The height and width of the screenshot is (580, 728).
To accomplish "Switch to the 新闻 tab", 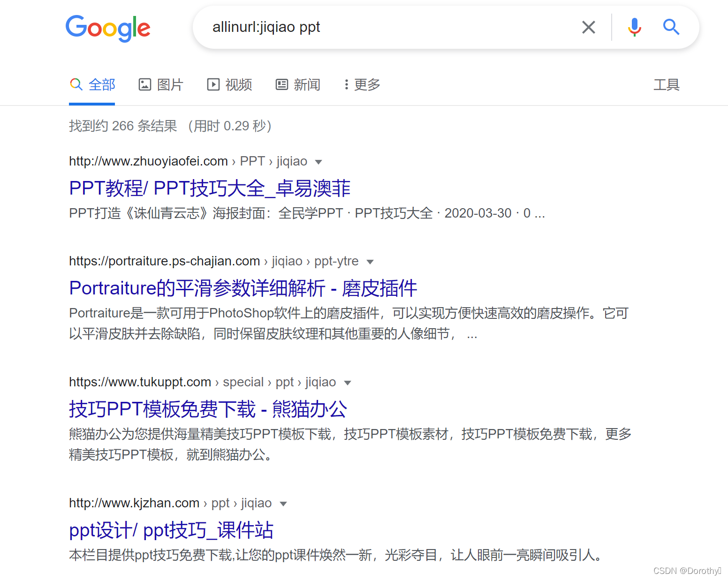I will 298,84.
